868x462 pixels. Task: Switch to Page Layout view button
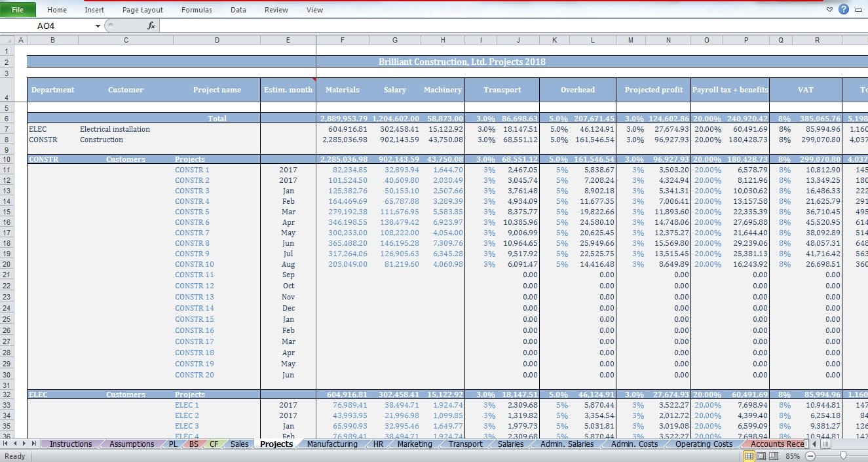tap(761, 456)
